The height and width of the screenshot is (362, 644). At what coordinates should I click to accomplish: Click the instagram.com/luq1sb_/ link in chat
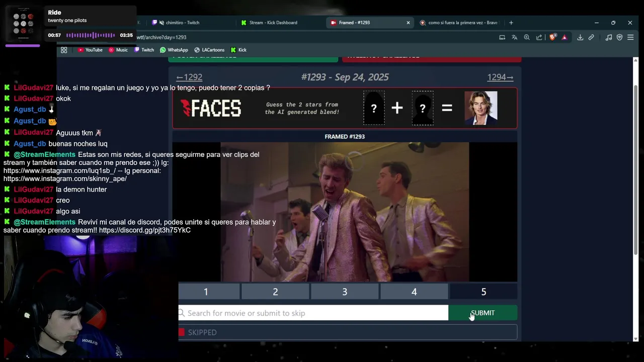(x=60, y=170)
